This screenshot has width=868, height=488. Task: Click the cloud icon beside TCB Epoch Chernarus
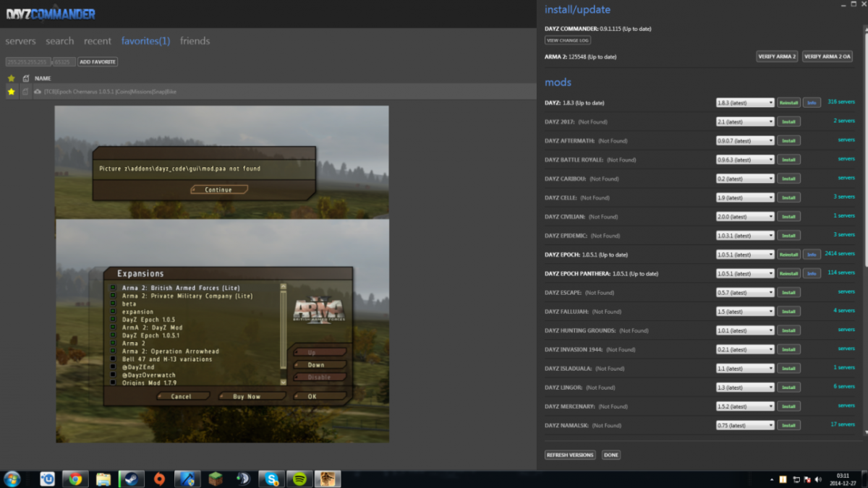(x=38, y=92)
